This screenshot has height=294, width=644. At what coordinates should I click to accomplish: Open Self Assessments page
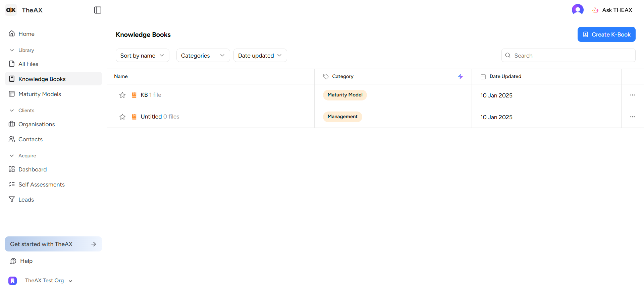(x=53, y=184)
